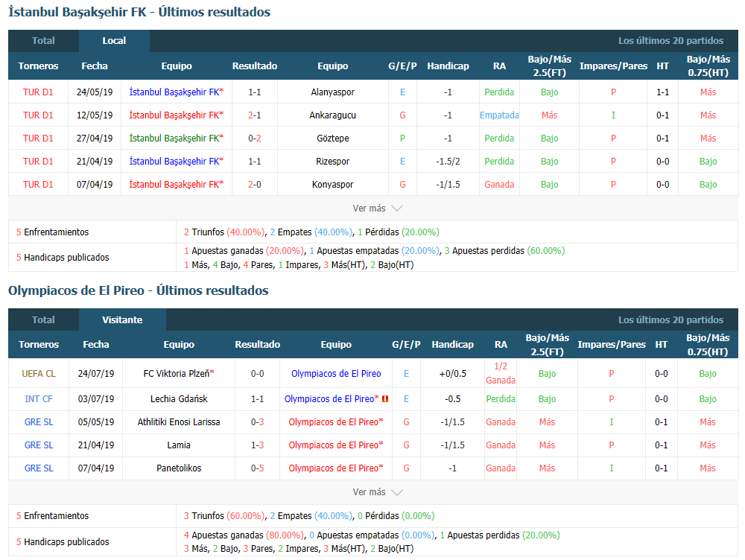Click Los últimos 20 partidos in Başakşehir header
Image resolution: width=745 pixels, height=560 pixels.
click(670, 41)
